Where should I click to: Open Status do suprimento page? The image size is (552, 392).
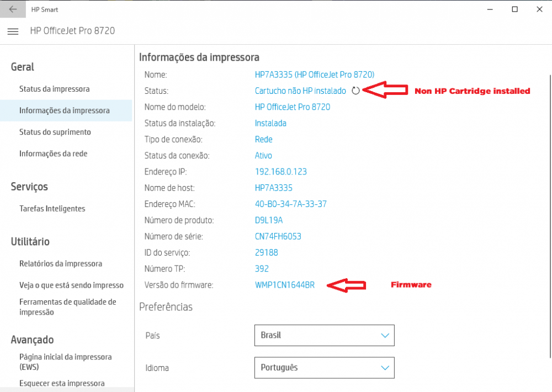click(x=55, y=132)
